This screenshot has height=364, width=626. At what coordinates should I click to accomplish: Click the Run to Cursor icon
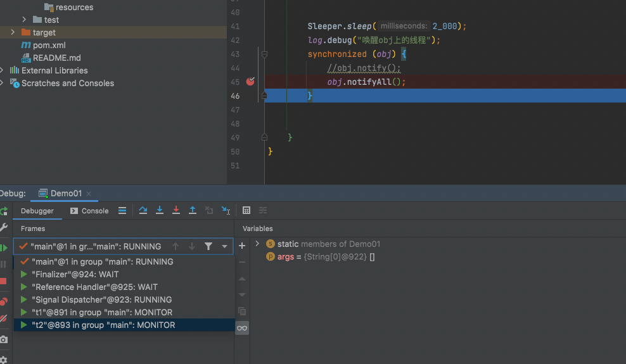coord(226,211)
